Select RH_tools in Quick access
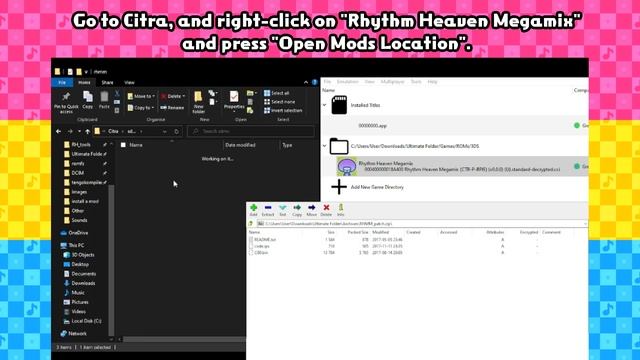 click(81, 144)
